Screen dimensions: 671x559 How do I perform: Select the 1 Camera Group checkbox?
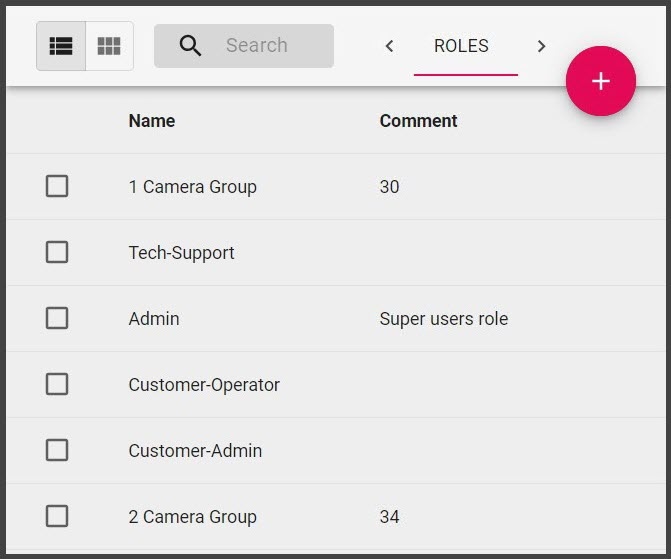tap(57, 186)
